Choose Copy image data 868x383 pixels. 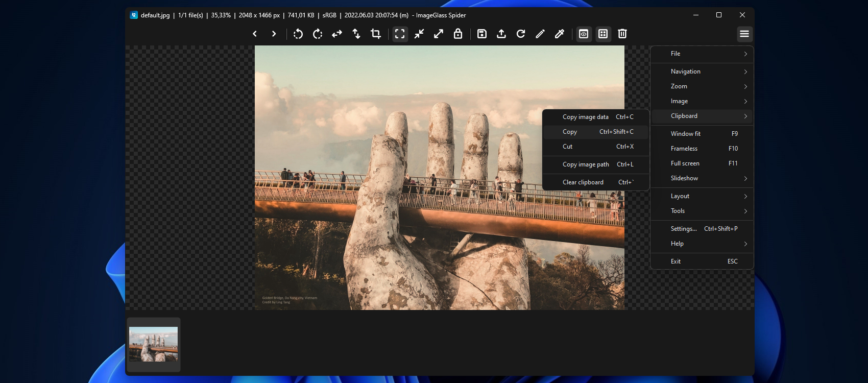pyautogui.click(x=596, y=117)
